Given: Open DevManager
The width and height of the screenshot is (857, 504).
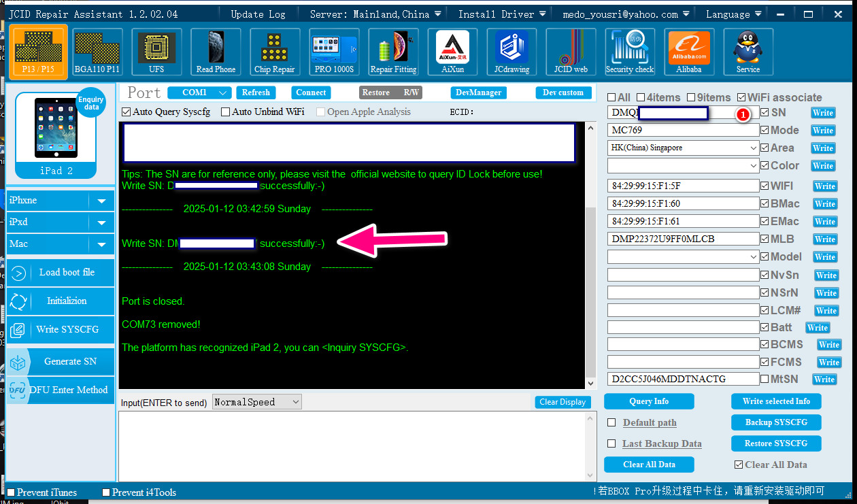Looking at the screenshot, I should coord(479,93).
